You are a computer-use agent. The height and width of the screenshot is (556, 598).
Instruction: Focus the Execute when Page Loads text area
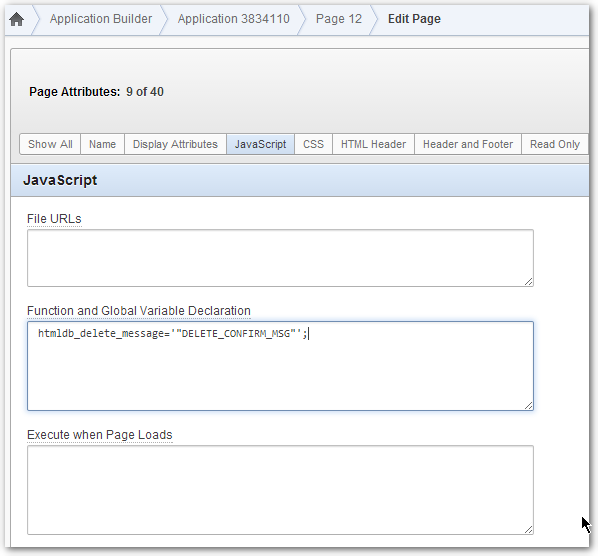pos(280,490)
